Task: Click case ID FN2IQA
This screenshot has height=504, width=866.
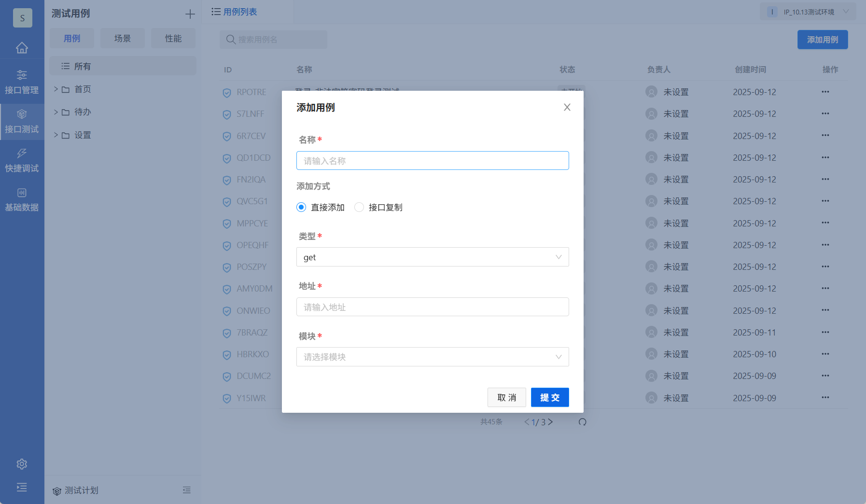Action: pyautogui.click(x=251, y=180)
